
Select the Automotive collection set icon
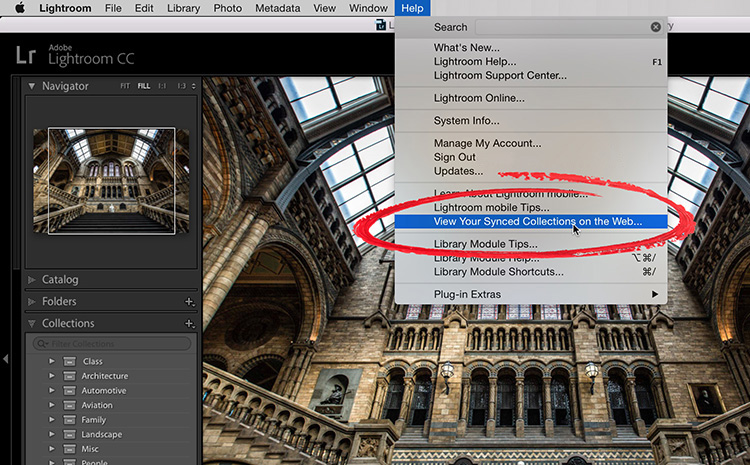click(x=69, y=390)
